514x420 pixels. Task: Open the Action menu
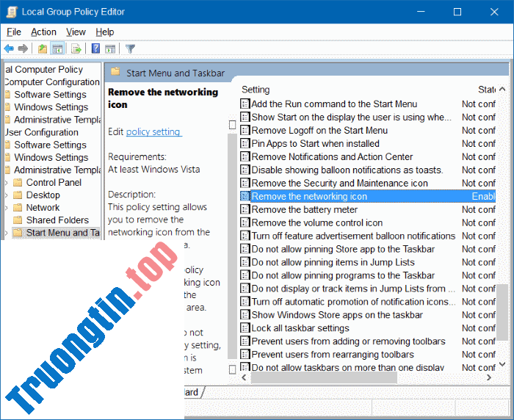[43, 32]
